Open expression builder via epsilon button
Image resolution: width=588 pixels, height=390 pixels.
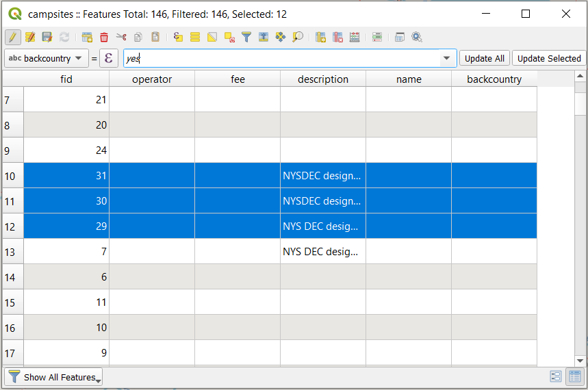[x=109, y=59]
